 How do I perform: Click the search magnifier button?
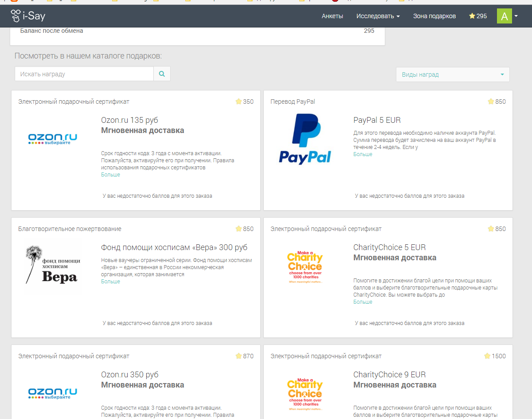(x=162, y=74)
